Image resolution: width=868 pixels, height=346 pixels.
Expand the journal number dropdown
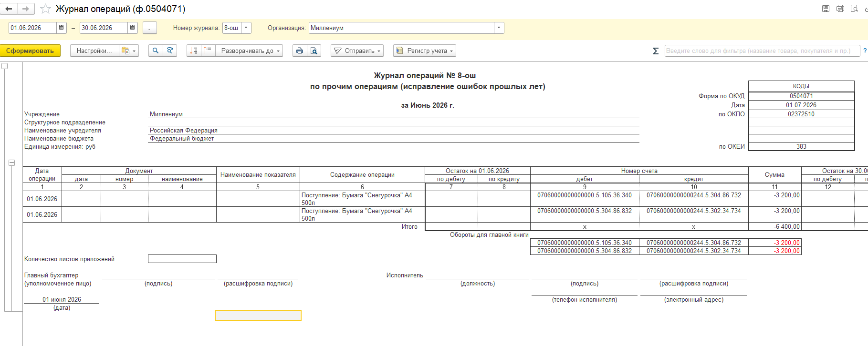[x=246, y=28]
